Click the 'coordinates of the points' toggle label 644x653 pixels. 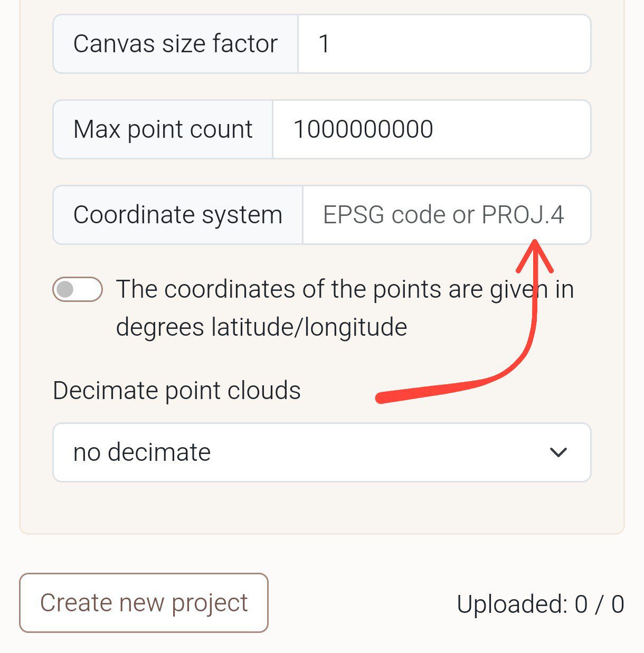pyautogui.click(x=344, y=289)
